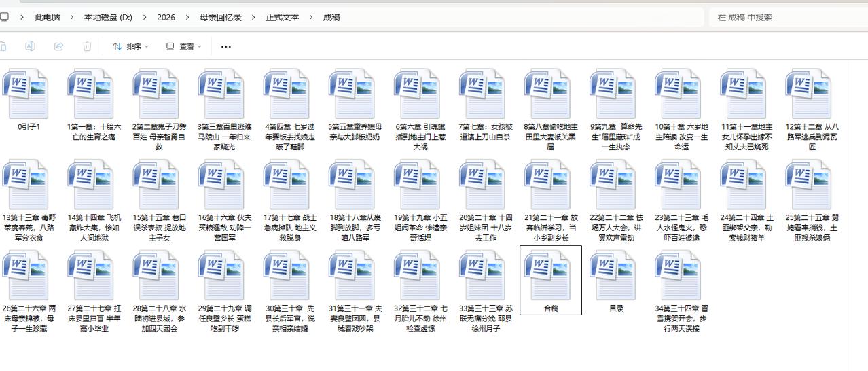Expand the chevron after 本地磁盘 (D:)
Image resolution: width=868 pixels, height=371 pixels.
tap(145, 17)
